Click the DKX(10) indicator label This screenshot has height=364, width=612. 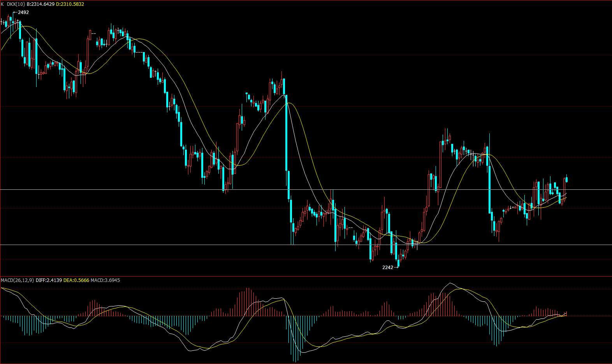(16, 4)
